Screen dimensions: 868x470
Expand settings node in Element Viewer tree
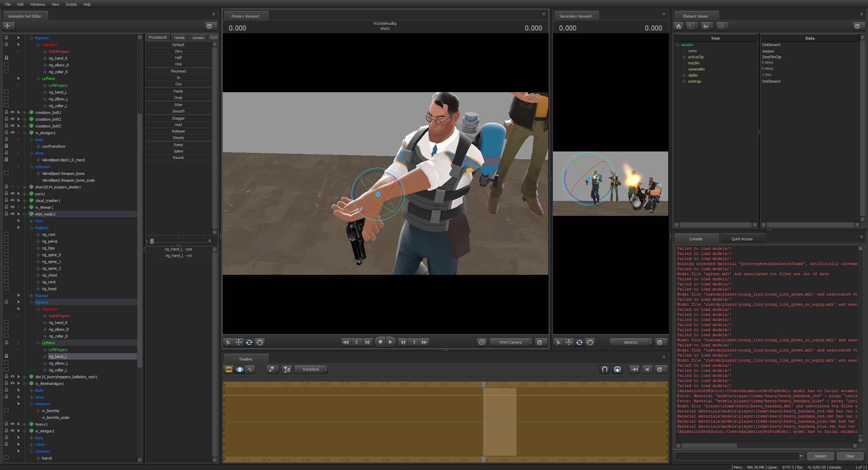tap(684, 81)
